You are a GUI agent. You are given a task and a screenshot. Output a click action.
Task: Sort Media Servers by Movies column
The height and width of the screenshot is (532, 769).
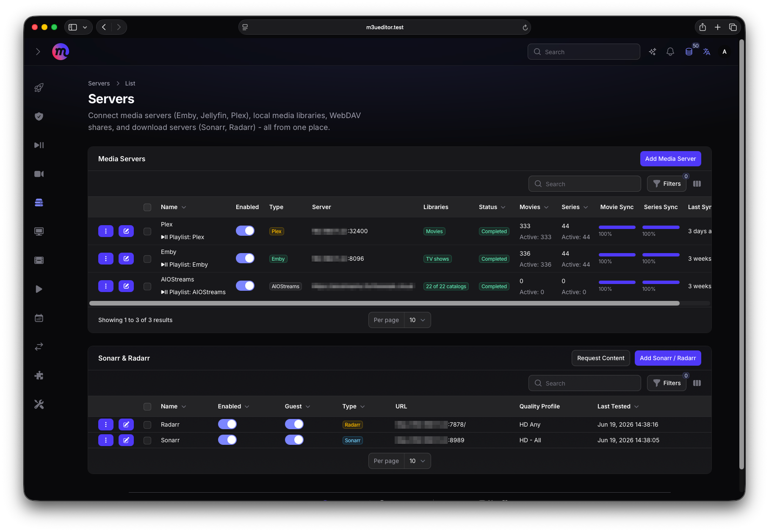(x=534, y=207)
